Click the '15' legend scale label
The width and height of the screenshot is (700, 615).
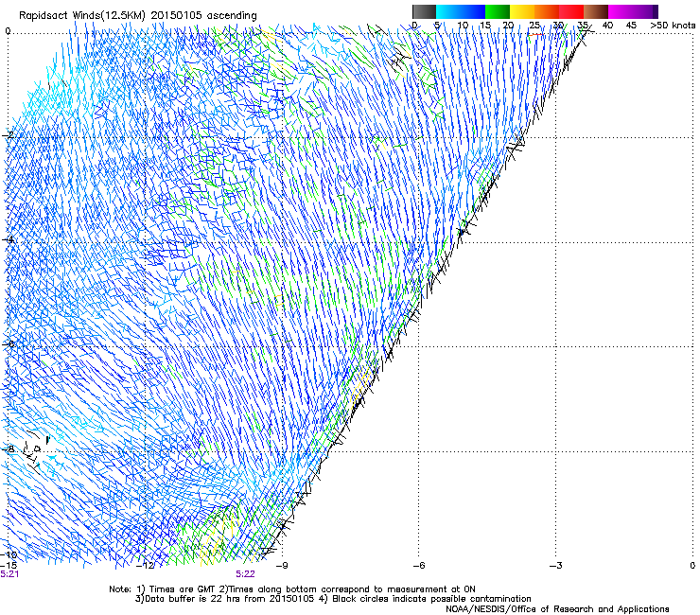click(x=485, y=26)
